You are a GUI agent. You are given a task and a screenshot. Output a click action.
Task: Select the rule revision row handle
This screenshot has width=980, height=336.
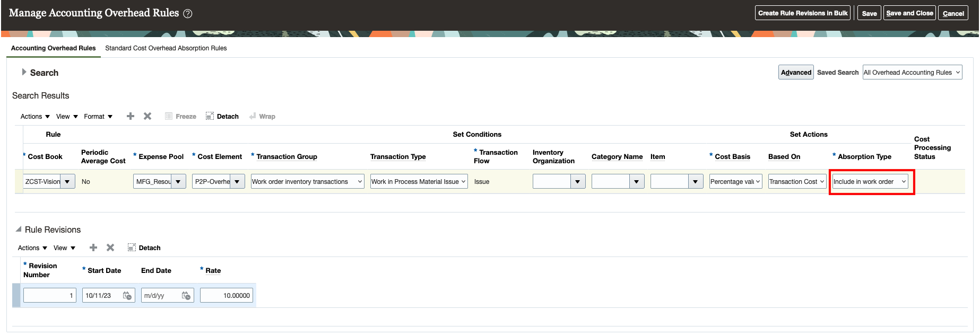pyautogui.click(x=16, y=296)
